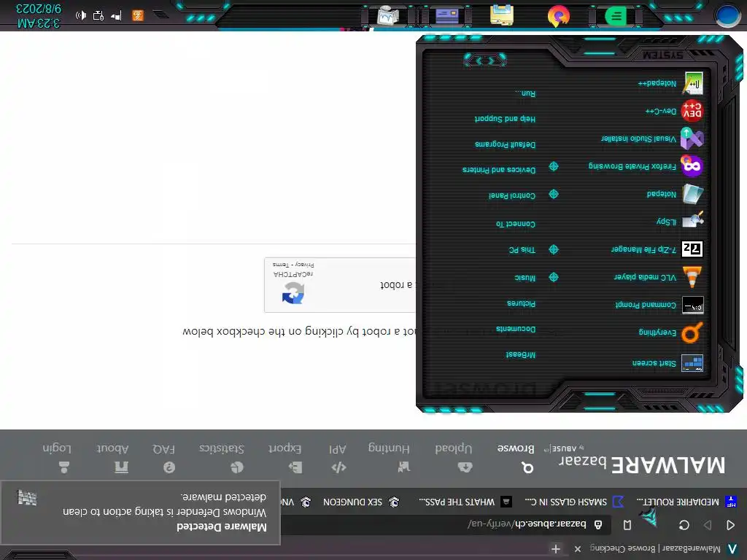Open the Start screen entry
747x560 pixels.
pos(667,363)
